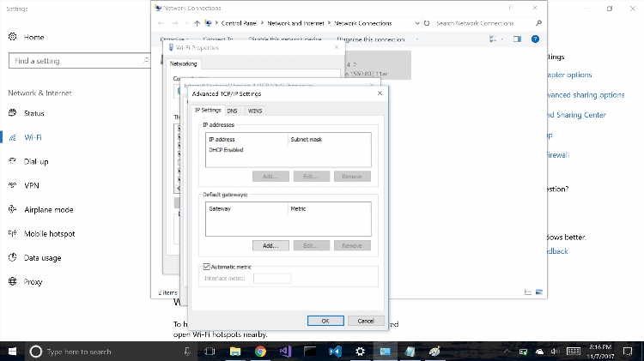644x361 pixels.
Task: Click the Cortana microphone icon
Action: (187, 352)
